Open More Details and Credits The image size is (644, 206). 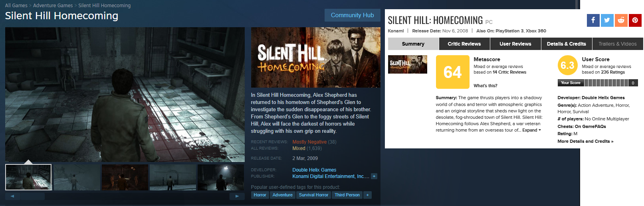tap(585, 141)
